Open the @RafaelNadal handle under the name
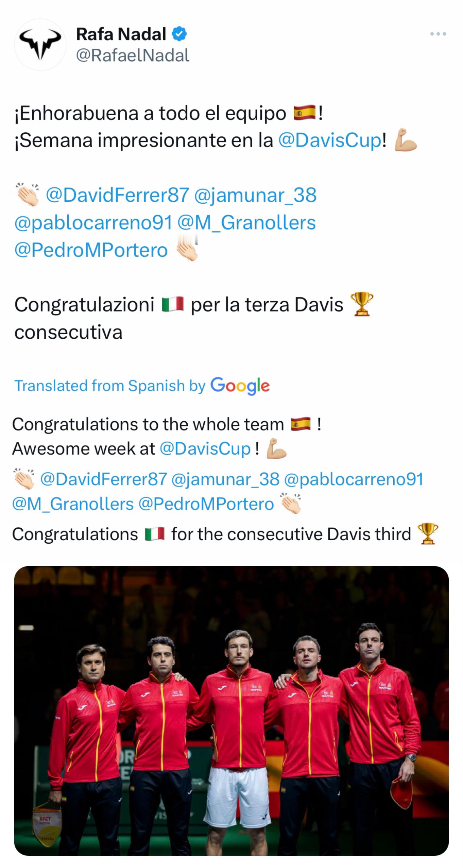Screen dimensions: 463x868 132,56
